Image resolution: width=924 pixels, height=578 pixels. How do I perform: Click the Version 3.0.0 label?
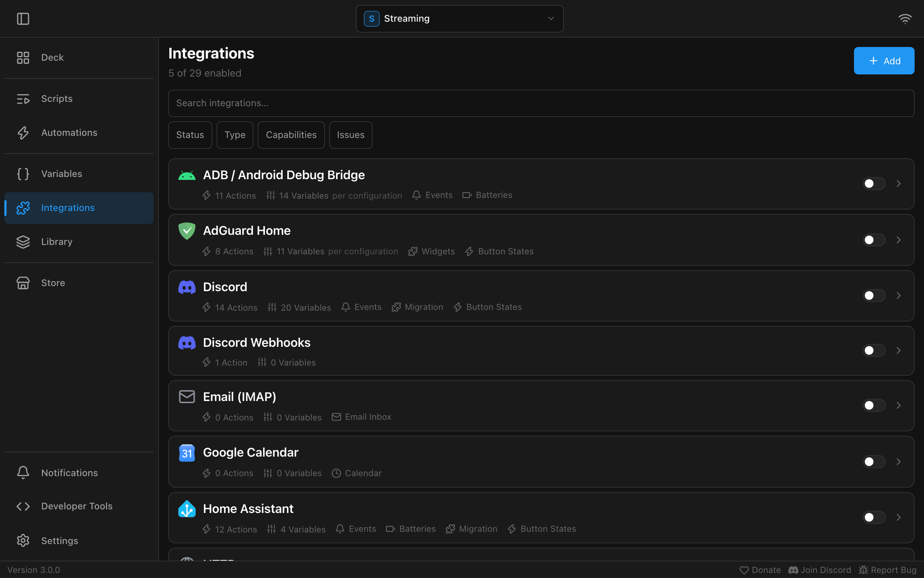click(x=34, y=570)
